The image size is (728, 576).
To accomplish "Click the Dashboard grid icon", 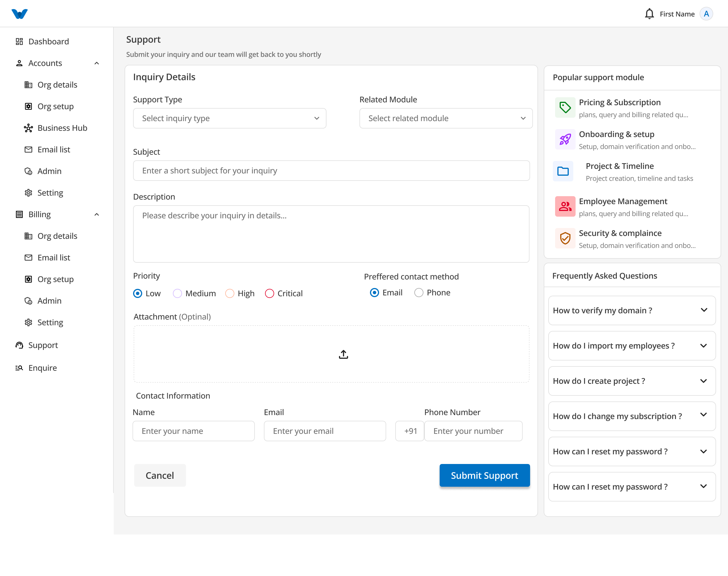I will coord(19,42).
